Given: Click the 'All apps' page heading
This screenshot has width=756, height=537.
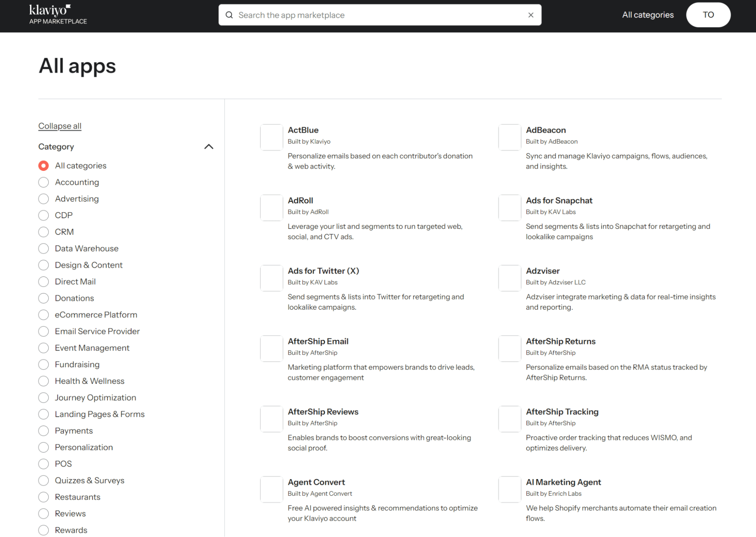Looking at the screenshot, I should [77, 66].
